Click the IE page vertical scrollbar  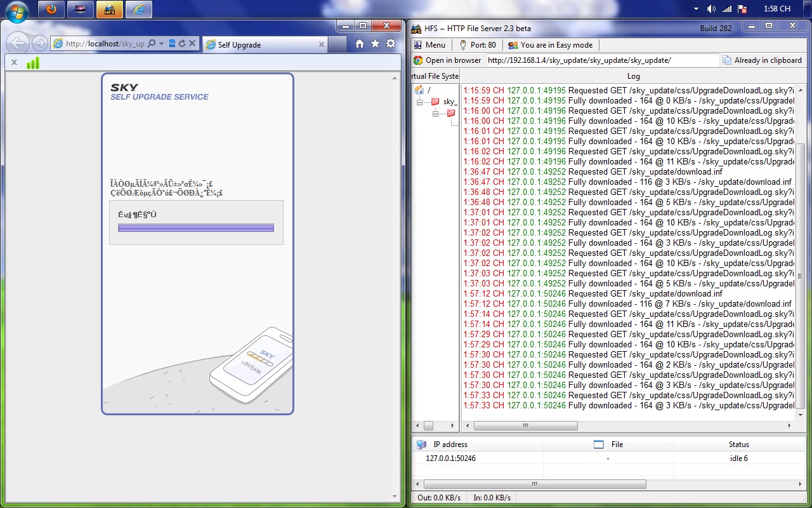(396, 285)
